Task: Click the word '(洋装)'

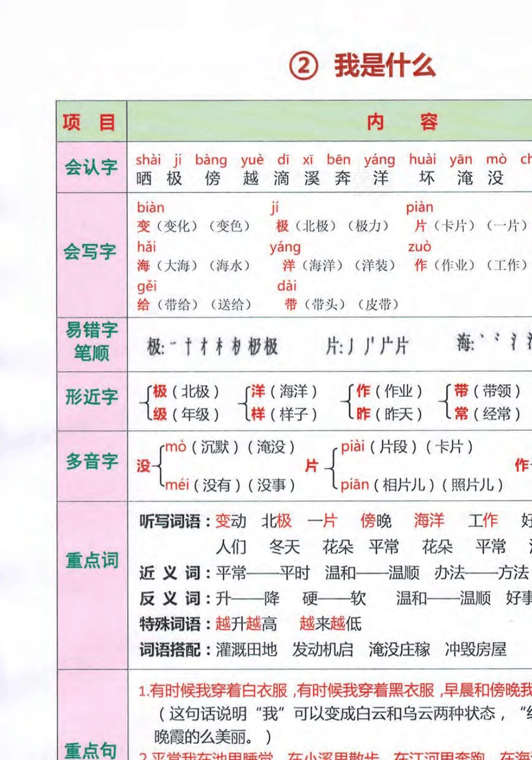Action: click(x=375, y=266)
